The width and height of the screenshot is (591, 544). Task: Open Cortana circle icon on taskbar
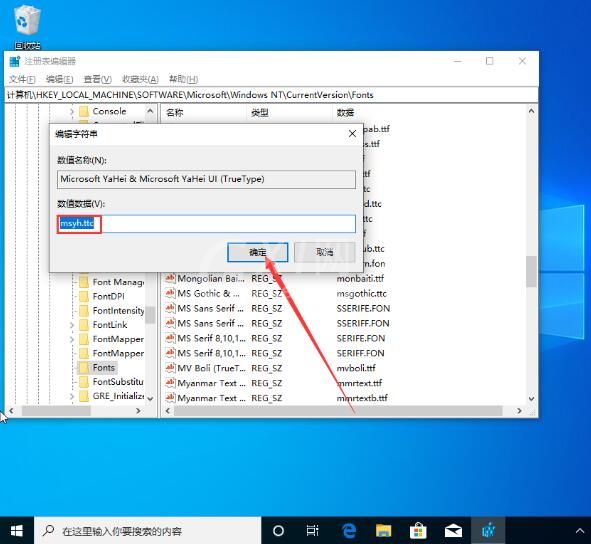point(278,531)
